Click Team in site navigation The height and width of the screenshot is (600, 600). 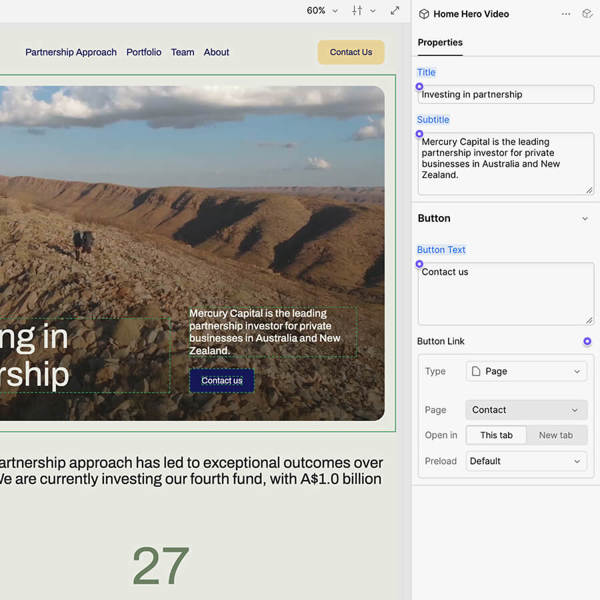[x=183, y=52]
